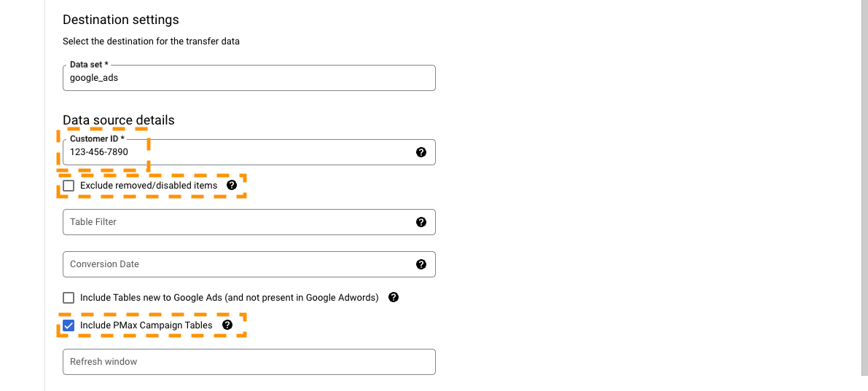This screenshot has width=868, height=391.
Task: Click help icon beside Include PMax Campaign Tables
Action: 227,325
